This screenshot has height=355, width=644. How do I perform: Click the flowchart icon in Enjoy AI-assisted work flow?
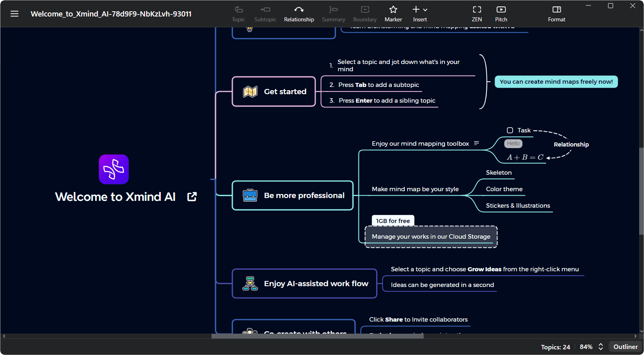(x=250, y=284)
